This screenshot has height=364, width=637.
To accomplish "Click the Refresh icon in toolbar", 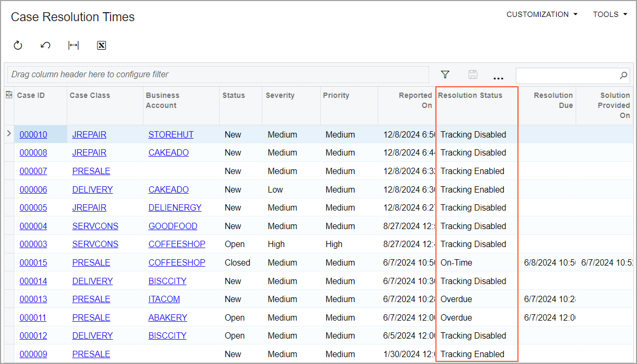I will [x=18, y=46].
